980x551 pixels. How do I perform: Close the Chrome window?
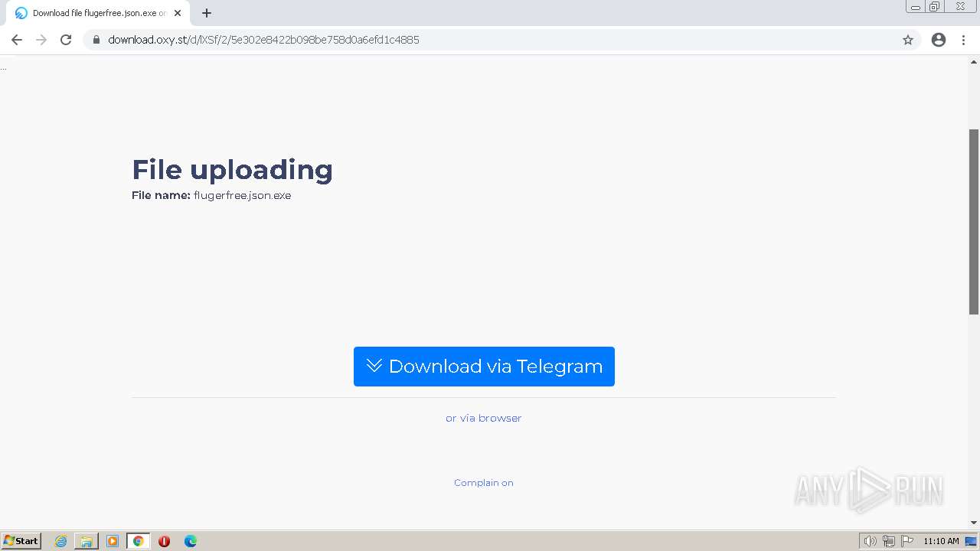tap(960, 7)
